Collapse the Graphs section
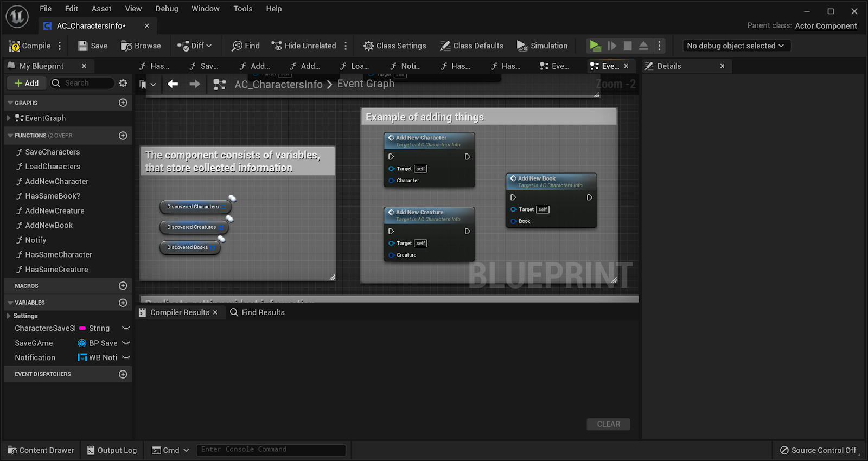This screenshot has width=868, height=461. (10, 103)
